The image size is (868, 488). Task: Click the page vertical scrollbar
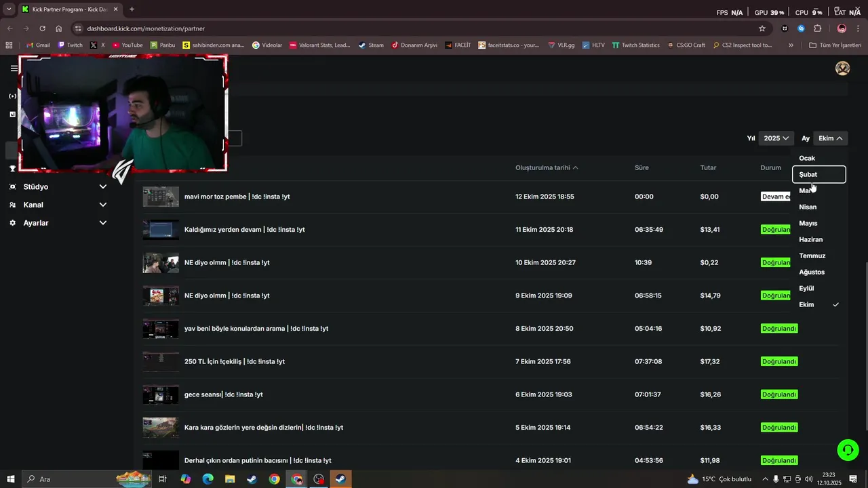coord(866,346)
